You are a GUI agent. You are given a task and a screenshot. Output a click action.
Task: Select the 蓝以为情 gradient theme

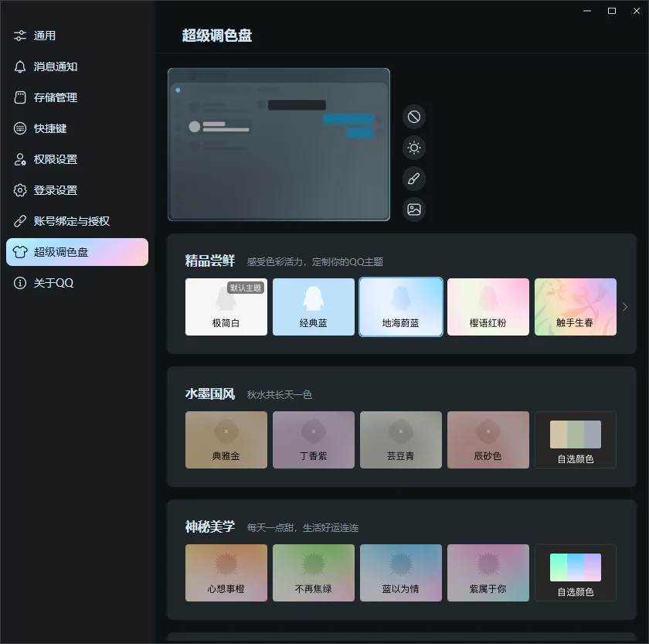pyautogui.click(x=401, y=573)
